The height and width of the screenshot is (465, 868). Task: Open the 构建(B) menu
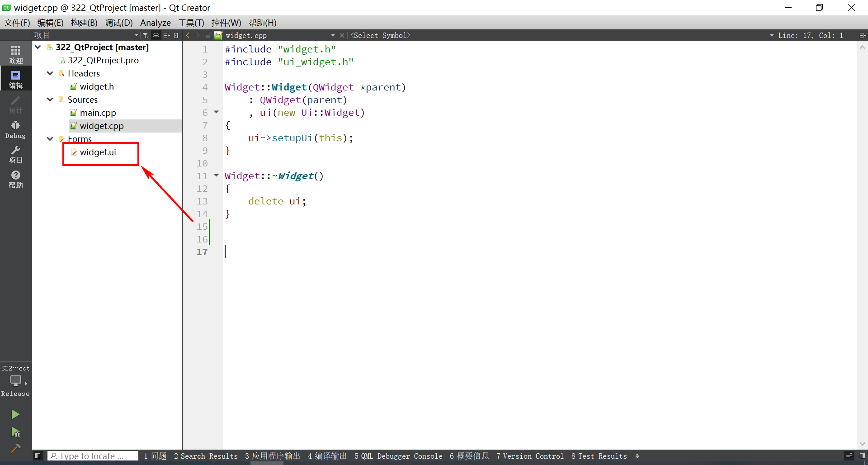pyautogui.click(x=84, y=23)
